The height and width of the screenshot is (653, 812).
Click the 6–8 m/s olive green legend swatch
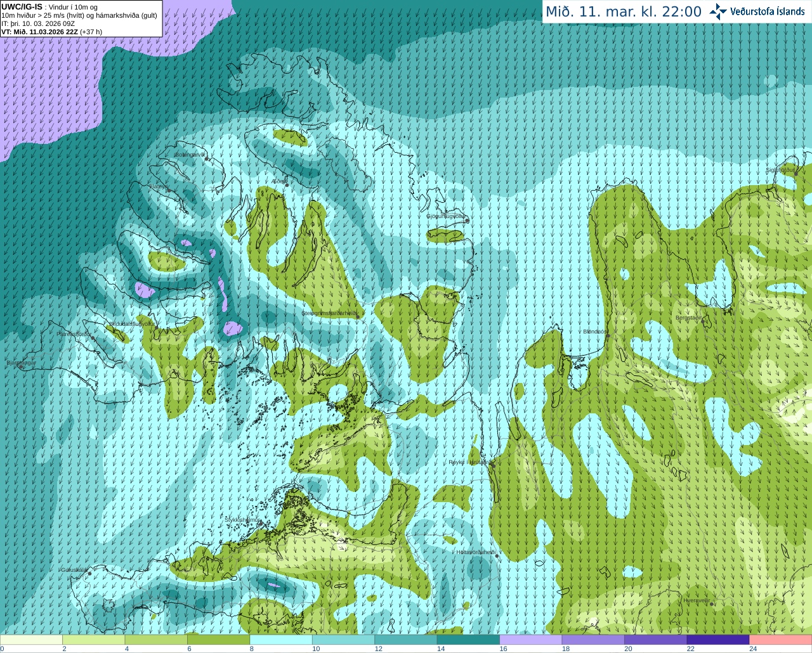point(219,640)
